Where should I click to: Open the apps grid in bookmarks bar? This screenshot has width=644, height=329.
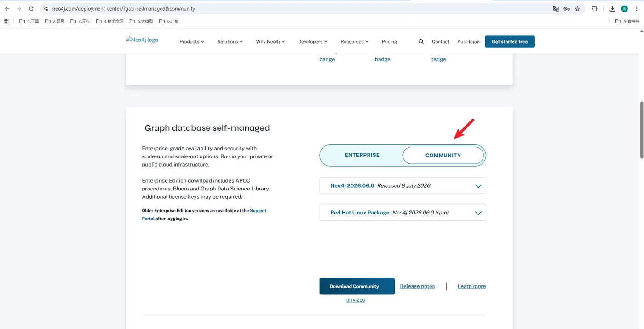click(x=6, y=21)
